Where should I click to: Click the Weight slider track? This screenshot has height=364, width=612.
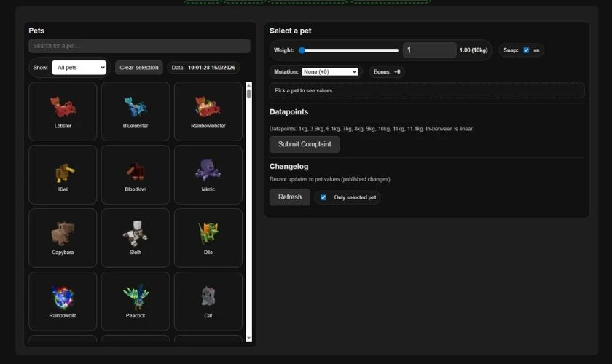350,50
